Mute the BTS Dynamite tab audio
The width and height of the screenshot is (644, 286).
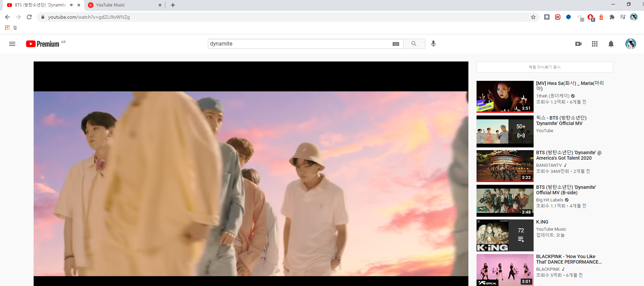tap(71, 5)
